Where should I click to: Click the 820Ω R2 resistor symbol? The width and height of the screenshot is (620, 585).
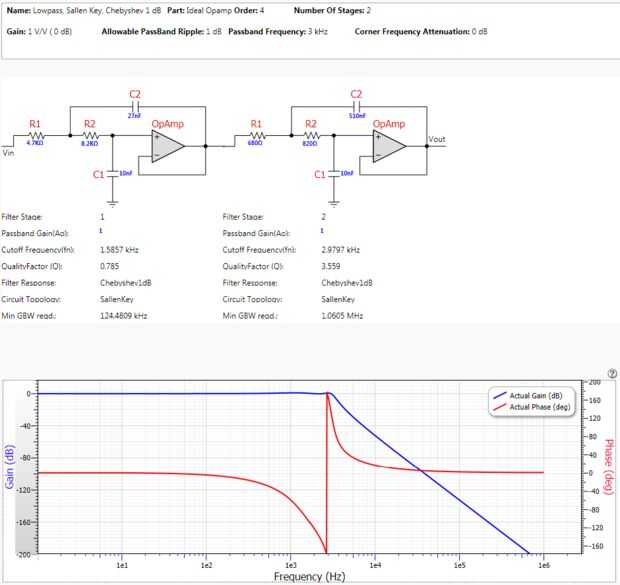click(311, 135)
